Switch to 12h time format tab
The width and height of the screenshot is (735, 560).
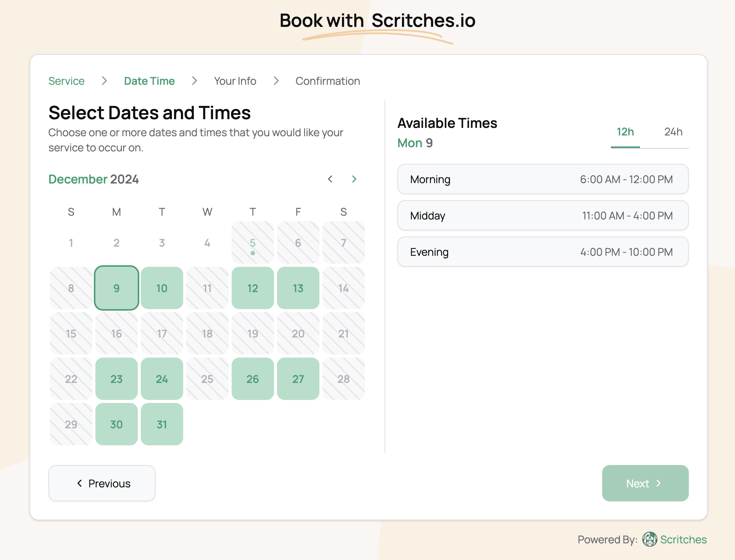click(625, 132)
